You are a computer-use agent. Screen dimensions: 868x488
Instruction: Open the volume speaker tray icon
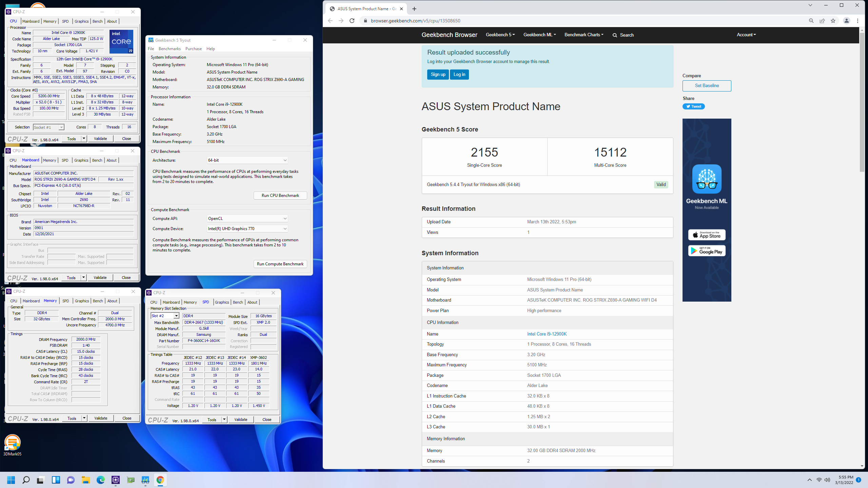pos(827,480)
